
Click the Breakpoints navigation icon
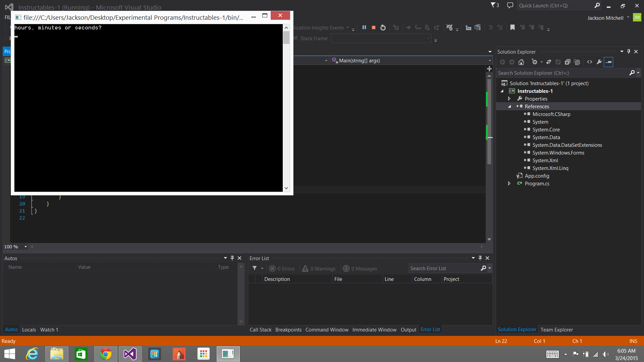[287, 329]
